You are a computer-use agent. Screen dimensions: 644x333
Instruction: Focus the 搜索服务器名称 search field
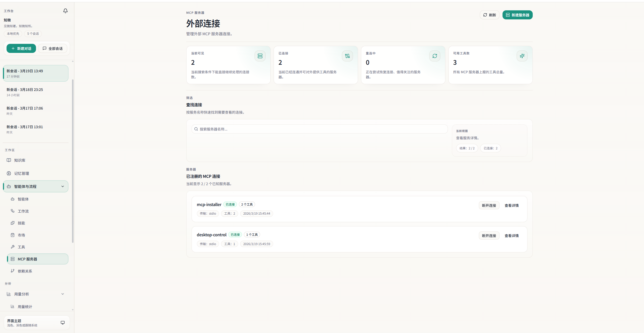(x=319, y=129)
